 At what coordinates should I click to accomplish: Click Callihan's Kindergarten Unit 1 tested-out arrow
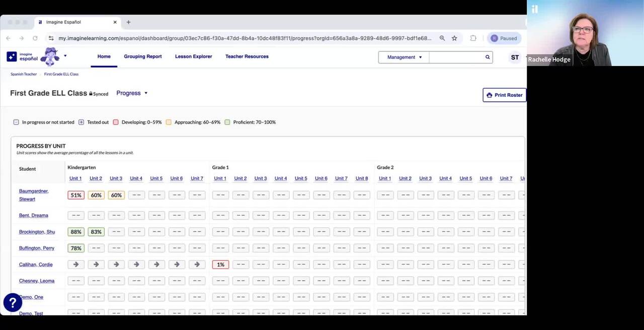pyautogui.click(x=76, y=265)
